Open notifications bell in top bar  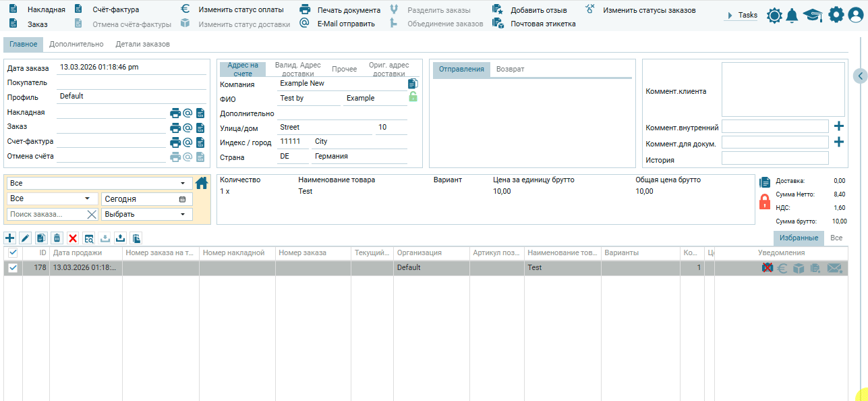click(x=792, y=15)
